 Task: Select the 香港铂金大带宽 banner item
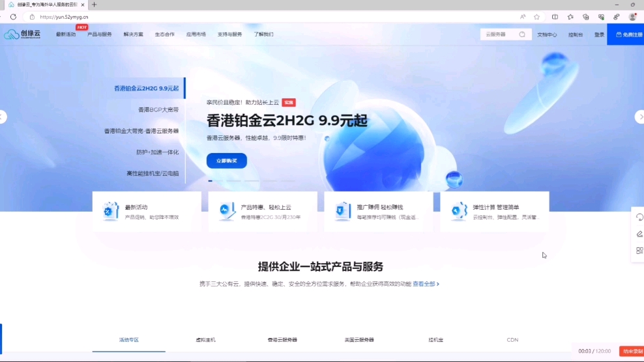click(141, 131)
